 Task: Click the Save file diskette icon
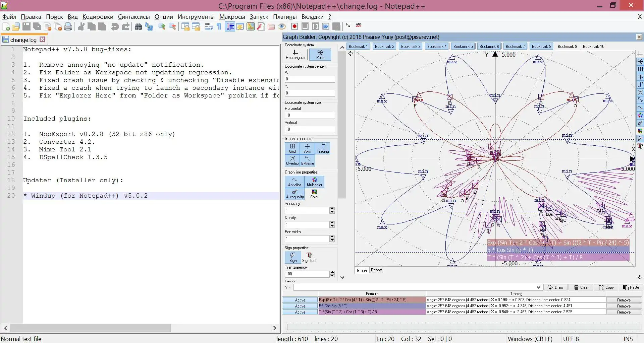click(x=26, y=27)
